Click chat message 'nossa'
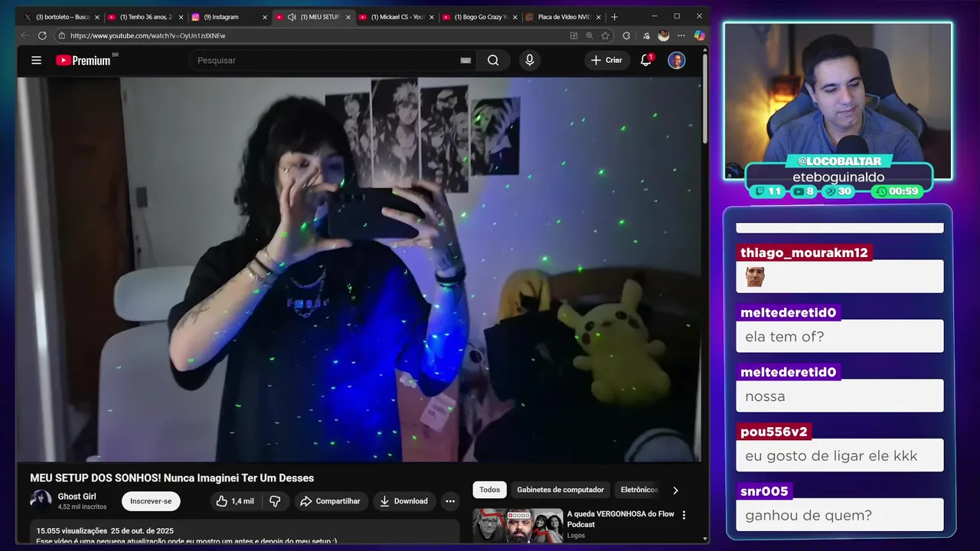Viewport: 980px width, 551px height. 765,396
